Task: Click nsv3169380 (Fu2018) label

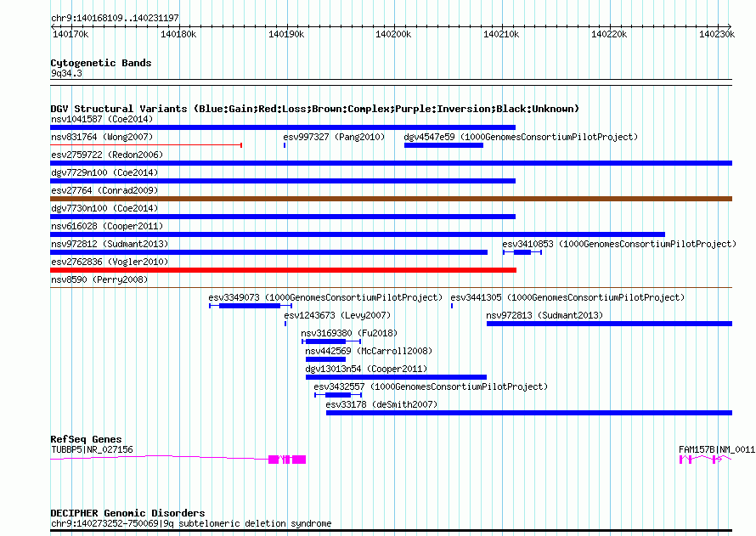Action: 349,333
